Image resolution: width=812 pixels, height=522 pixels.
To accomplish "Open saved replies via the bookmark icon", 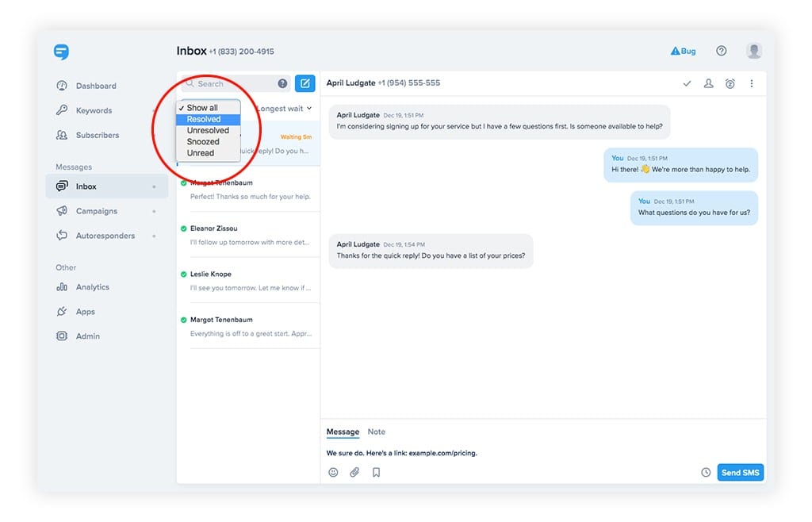I will click(376, 472).
